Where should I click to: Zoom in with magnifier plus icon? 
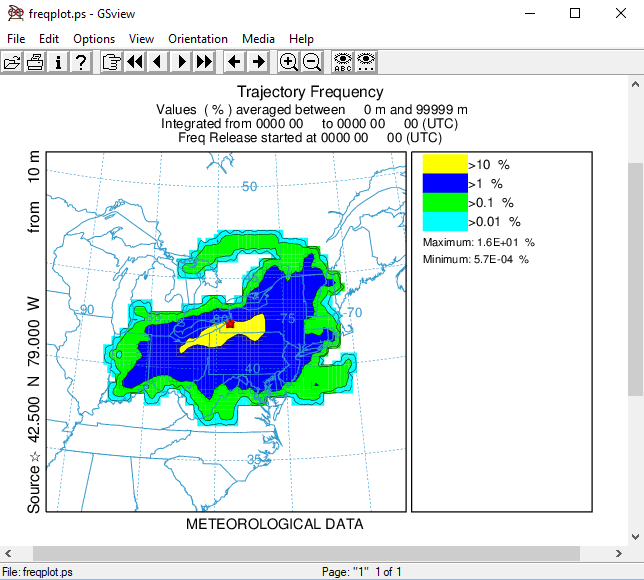pyautogui.click(x=289, y=62)
